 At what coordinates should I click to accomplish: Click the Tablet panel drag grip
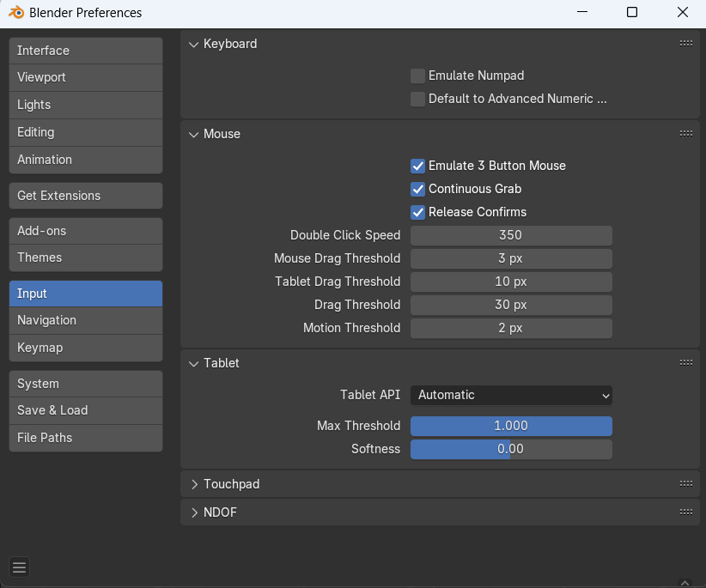tap(685, 362)
